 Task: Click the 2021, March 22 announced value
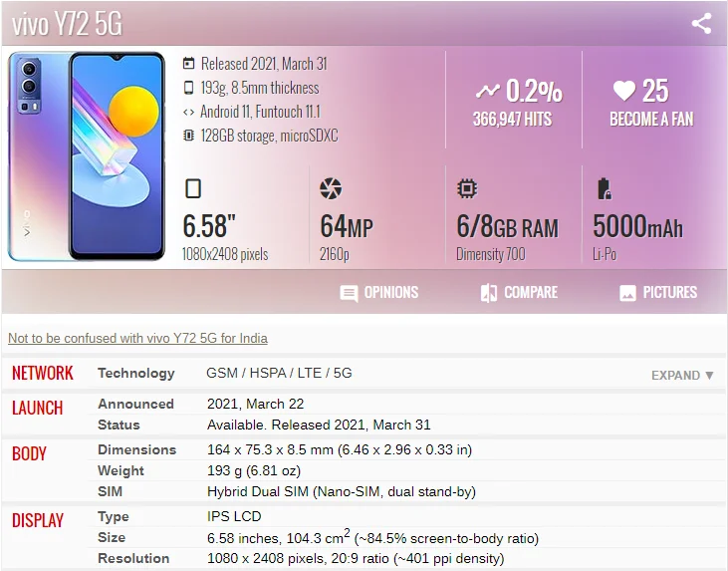pos(255,404)
